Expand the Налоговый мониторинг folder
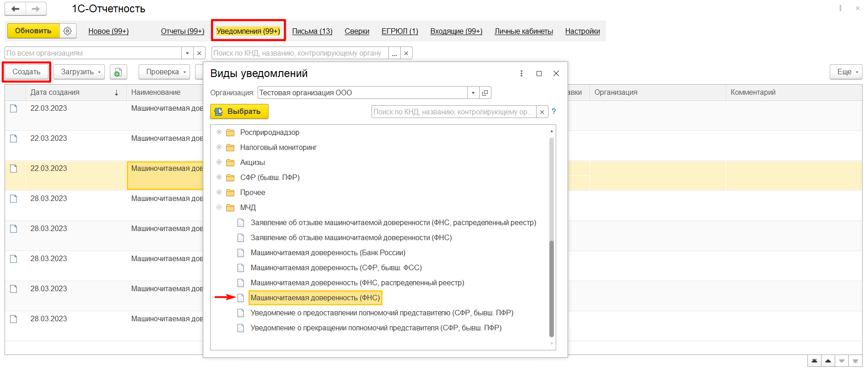This screenshot has width=868, height=370. click(x=219, y=147)
